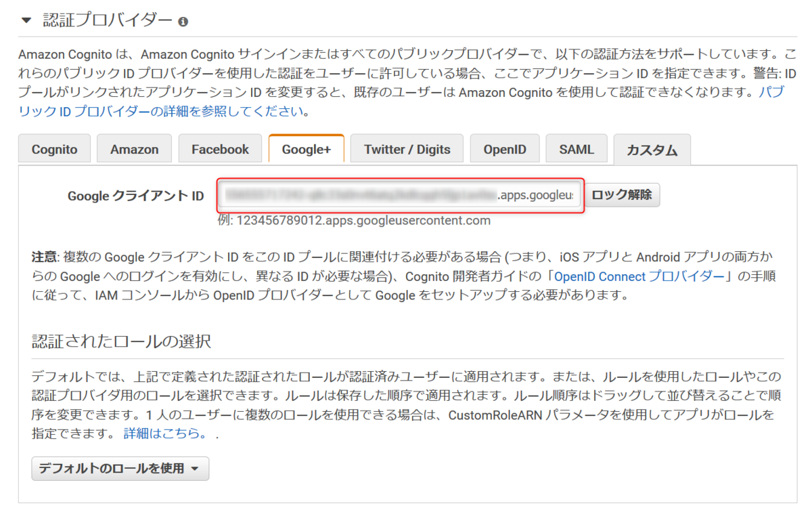Image resolution: width=812 pixels, height=531 pixels.
Task: Select the Google+ tab
Action: pos(307,149)
